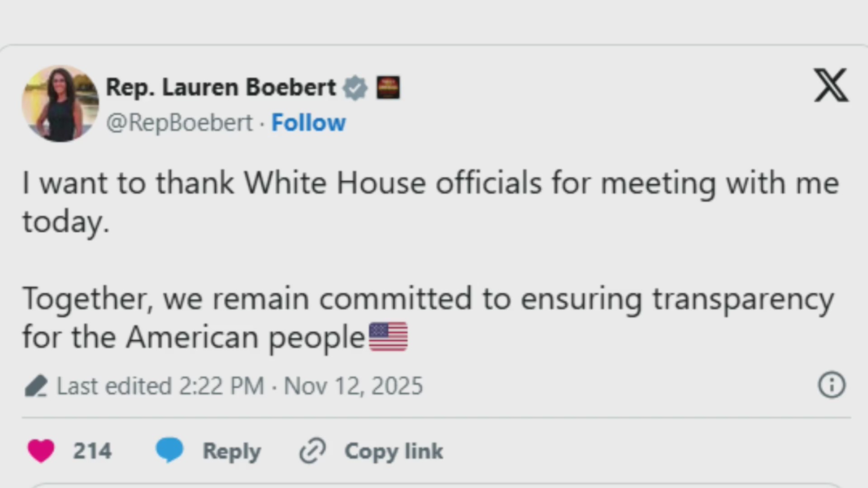This screenshot has height=488, width=868.
Task: Click the X logo in the corner
Action: [x=831, y=86]
